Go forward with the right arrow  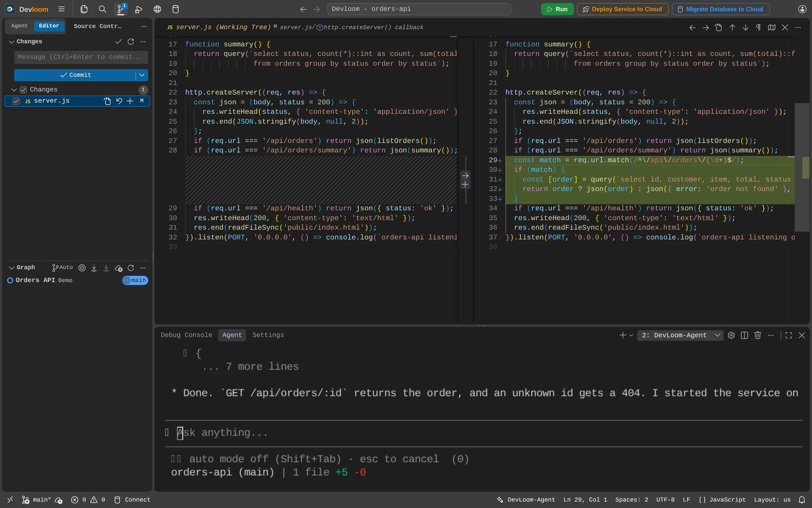tap(317, 9)
